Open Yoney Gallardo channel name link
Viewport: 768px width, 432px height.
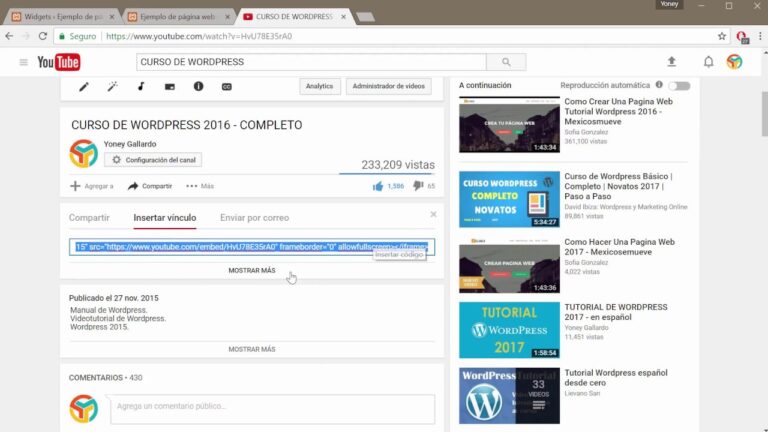coord(130,144)
